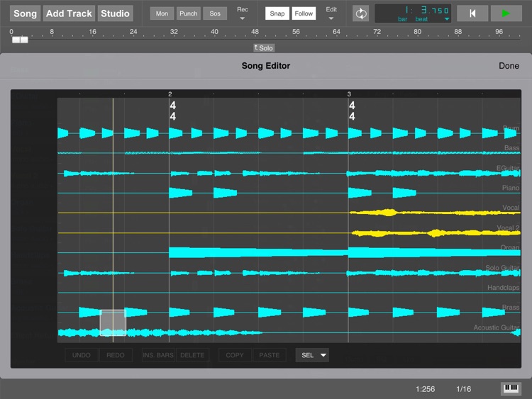This screenshot has height=399, width=532.
Task: Select the Organ track label
Action: (510, 247)
